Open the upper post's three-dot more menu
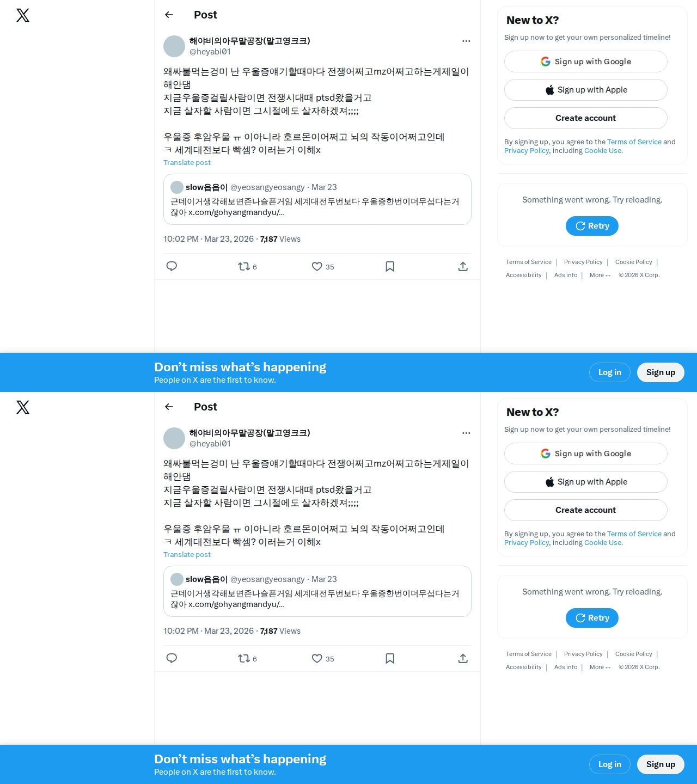697x784 pixels. tap(466, 41)
